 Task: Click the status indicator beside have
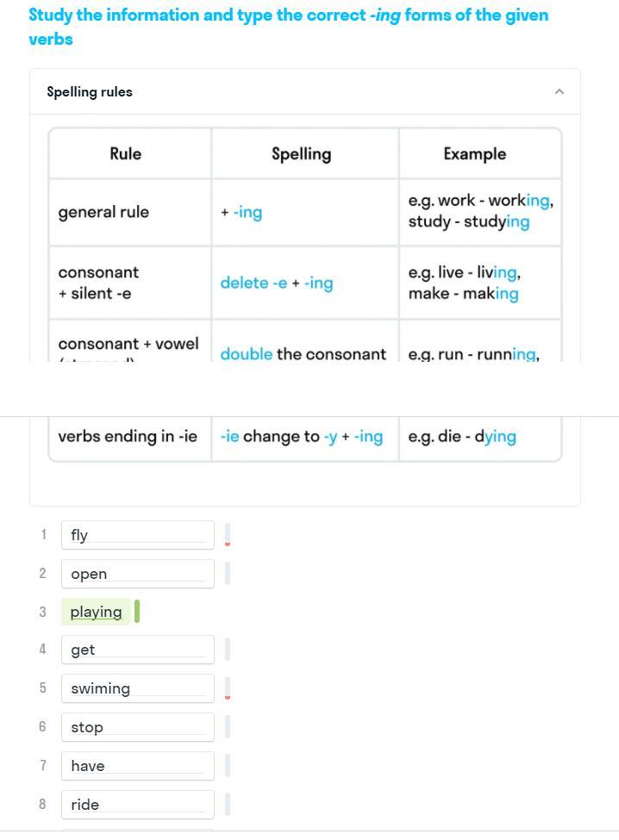tap(228, 766)
